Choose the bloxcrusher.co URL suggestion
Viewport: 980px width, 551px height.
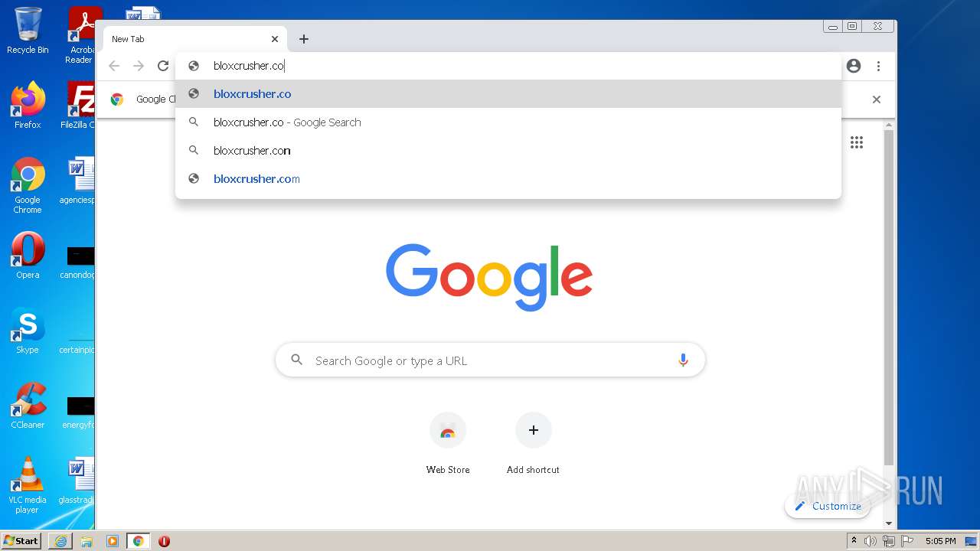click(508, 94)
